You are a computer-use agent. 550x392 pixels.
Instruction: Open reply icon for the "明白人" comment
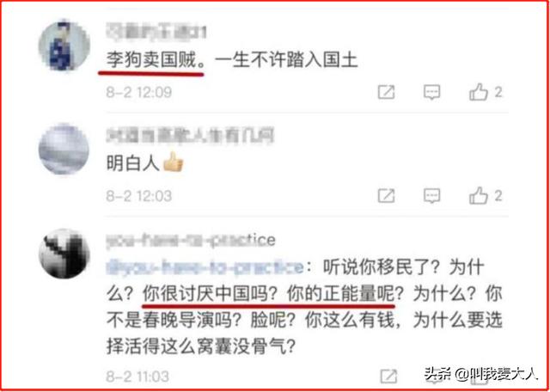tap(431, 196)
